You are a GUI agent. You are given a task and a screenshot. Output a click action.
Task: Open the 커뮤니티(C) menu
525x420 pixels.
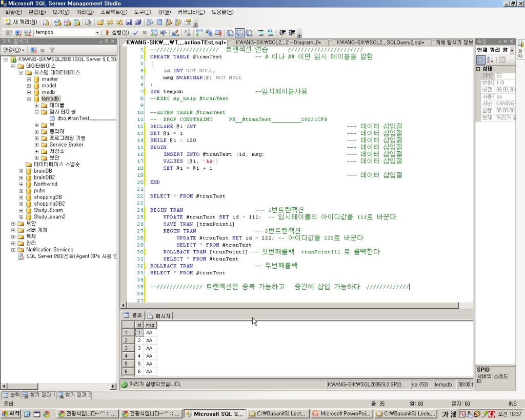(x=191, y=12)
